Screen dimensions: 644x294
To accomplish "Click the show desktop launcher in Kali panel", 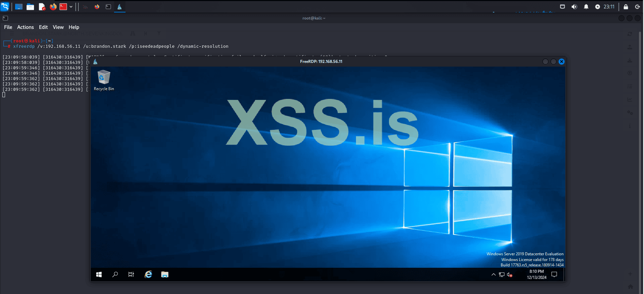I will 19,7.
